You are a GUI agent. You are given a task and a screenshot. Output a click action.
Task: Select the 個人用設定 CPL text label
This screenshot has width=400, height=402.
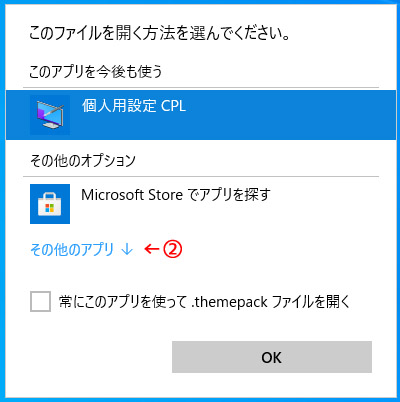pos(134,106)
